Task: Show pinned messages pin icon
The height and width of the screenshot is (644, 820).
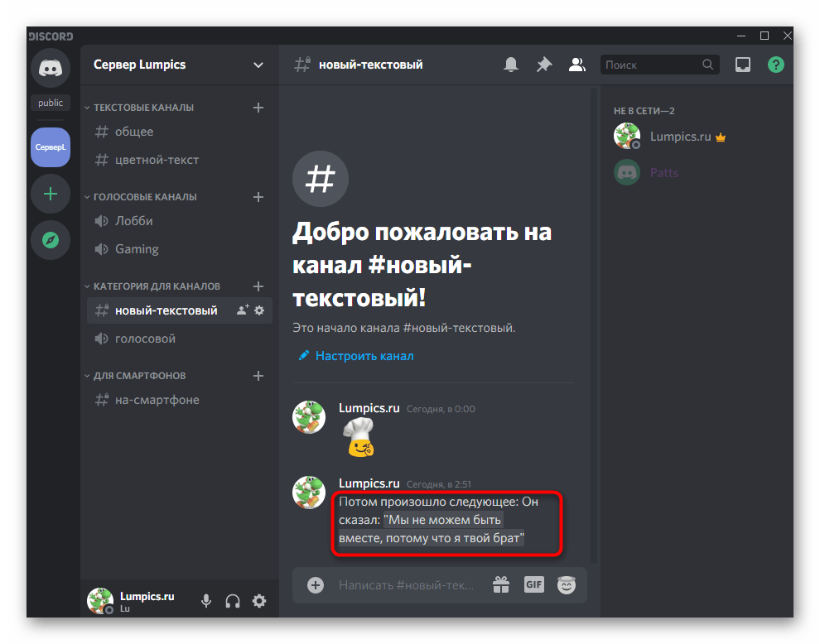Action: click(544, 65)
